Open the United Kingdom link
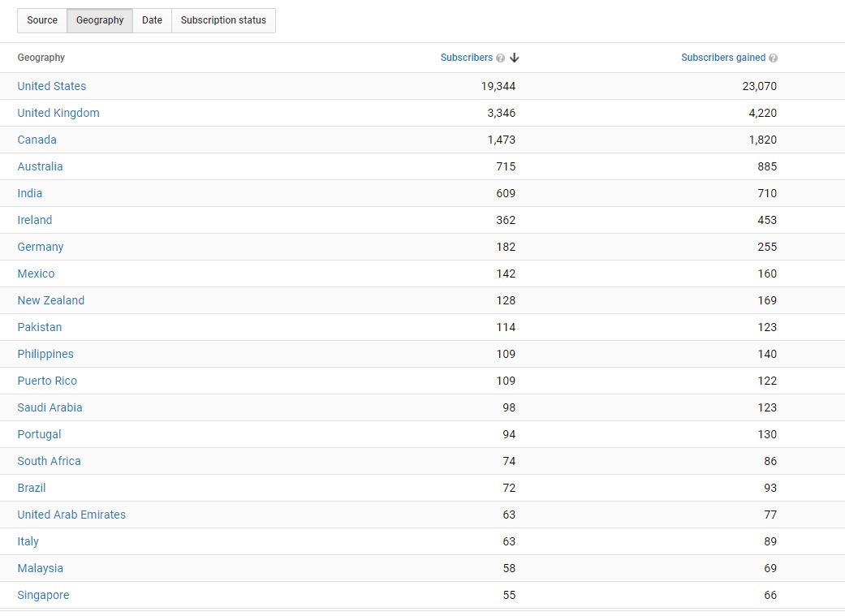This screenshot has height=616, width=845. [x=58, y=113]
